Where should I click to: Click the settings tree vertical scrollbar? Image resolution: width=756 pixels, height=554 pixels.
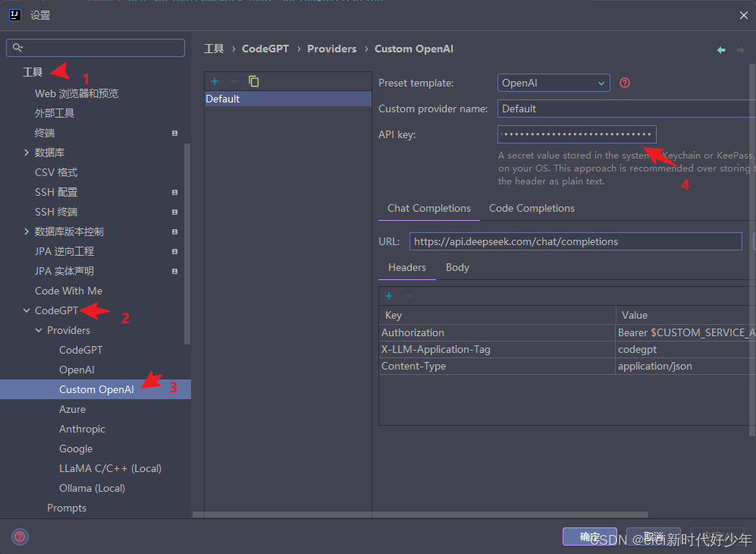point(187,244)
